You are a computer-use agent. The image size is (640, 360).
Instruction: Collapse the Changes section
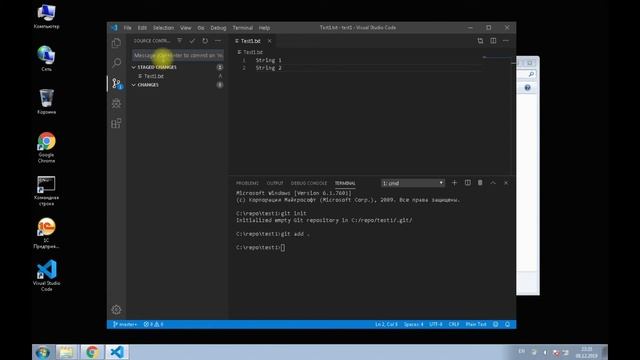click(x=133, y=85)
